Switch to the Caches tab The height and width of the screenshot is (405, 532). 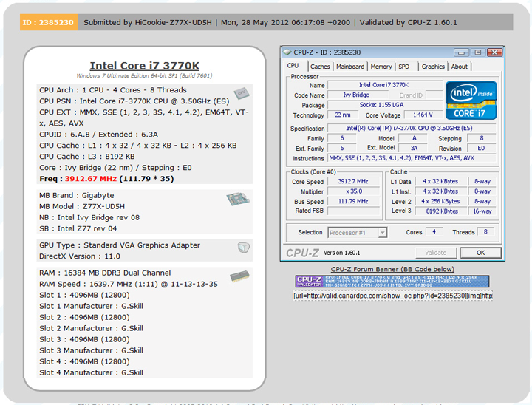pyautogui.click(x=320, y=67)
